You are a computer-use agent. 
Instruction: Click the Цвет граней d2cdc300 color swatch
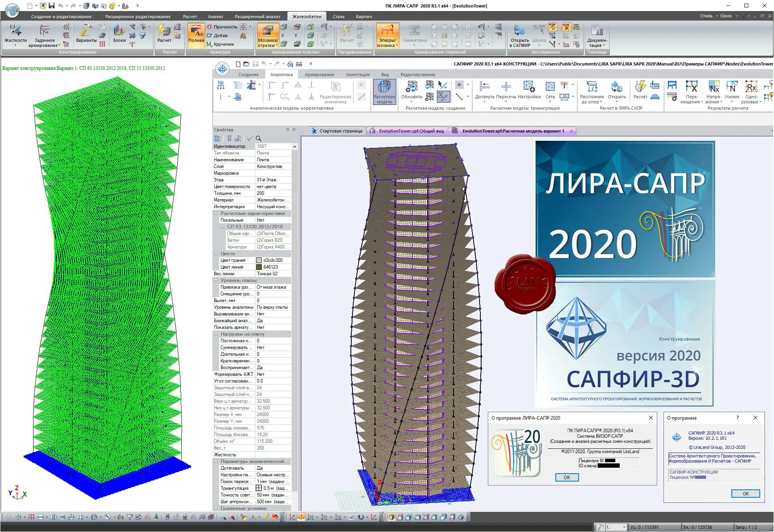pos(259,260)
